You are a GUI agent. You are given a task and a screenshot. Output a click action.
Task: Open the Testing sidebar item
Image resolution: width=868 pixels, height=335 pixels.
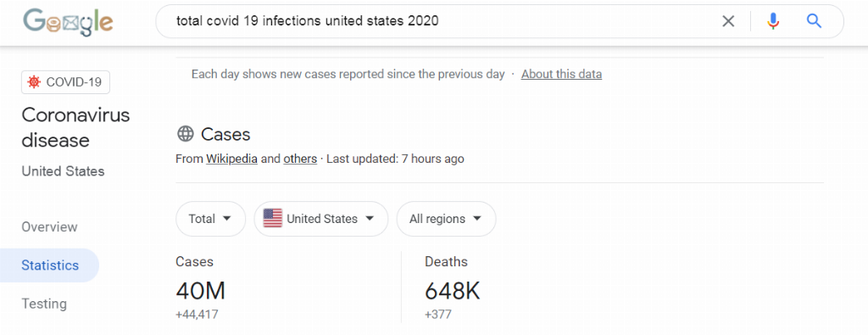[x=44, y=304]
